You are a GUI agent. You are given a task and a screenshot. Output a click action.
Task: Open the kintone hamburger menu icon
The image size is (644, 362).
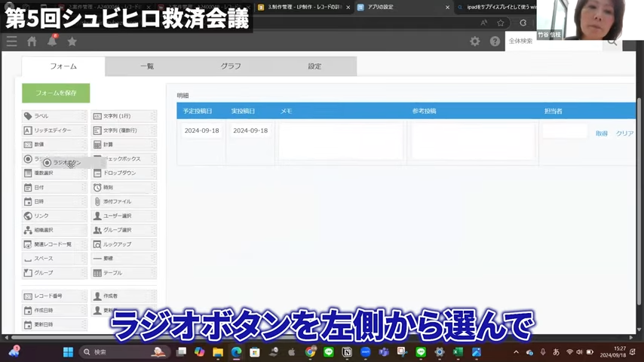[11, 41]
